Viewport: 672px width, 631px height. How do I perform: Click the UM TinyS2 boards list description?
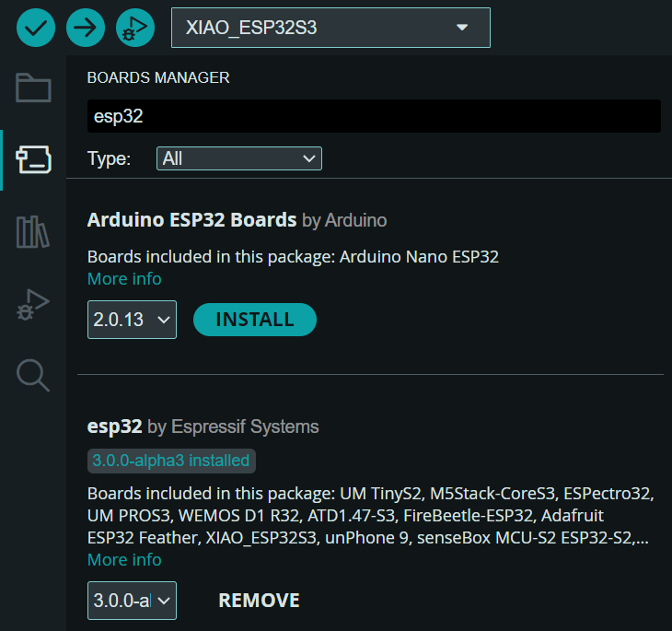(x=371, y=516)
